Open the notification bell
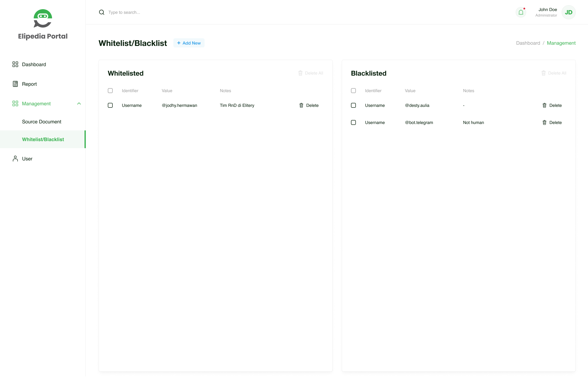Image resolution: width=588 pixels, height=390 pixels. click(x=521, y=12)
